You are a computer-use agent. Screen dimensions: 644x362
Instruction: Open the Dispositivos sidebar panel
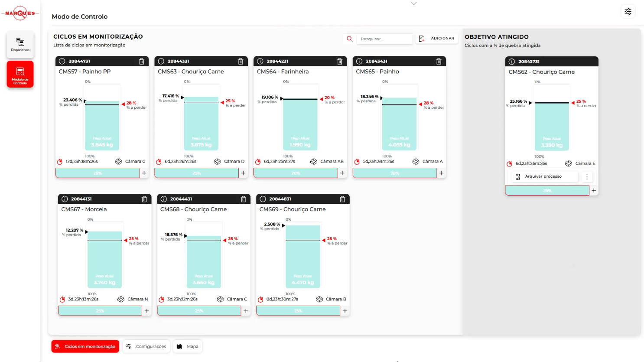click(x=20, y=44)
